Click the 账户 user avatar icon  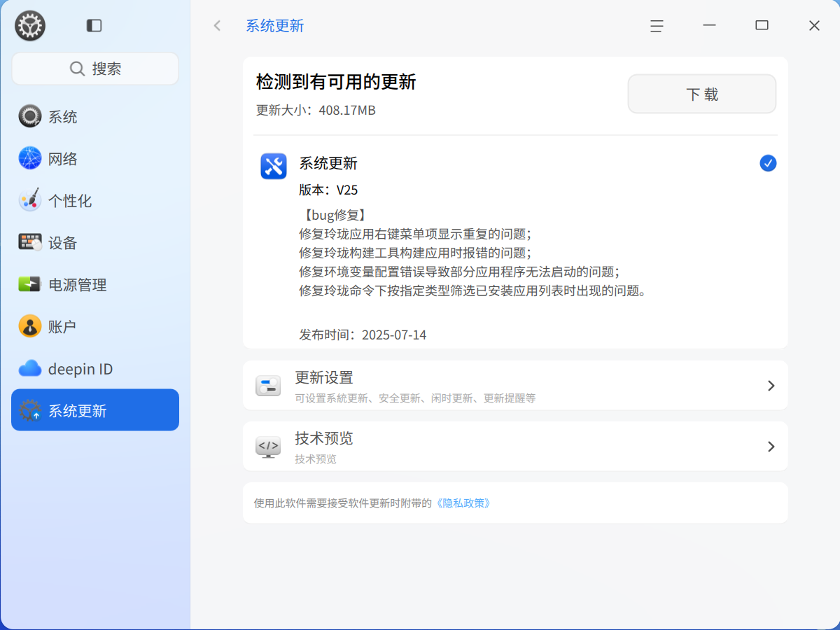click(30, 326)
